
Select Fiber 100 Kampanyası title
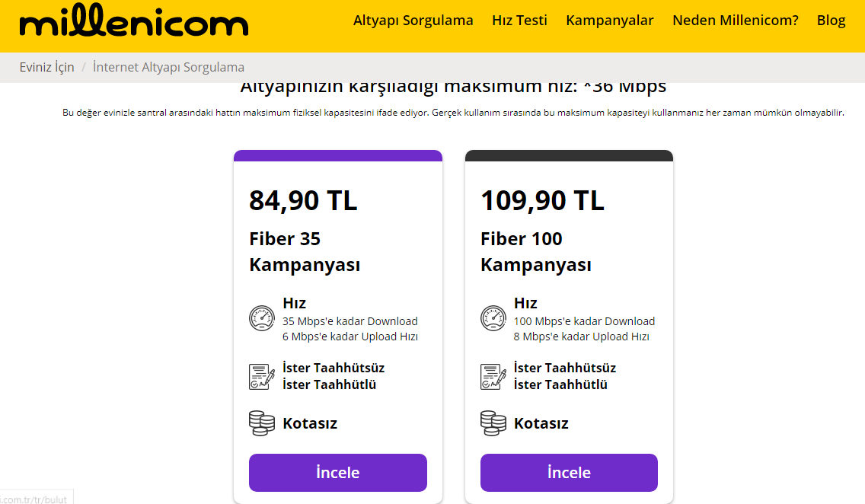[x=536, y=252]
